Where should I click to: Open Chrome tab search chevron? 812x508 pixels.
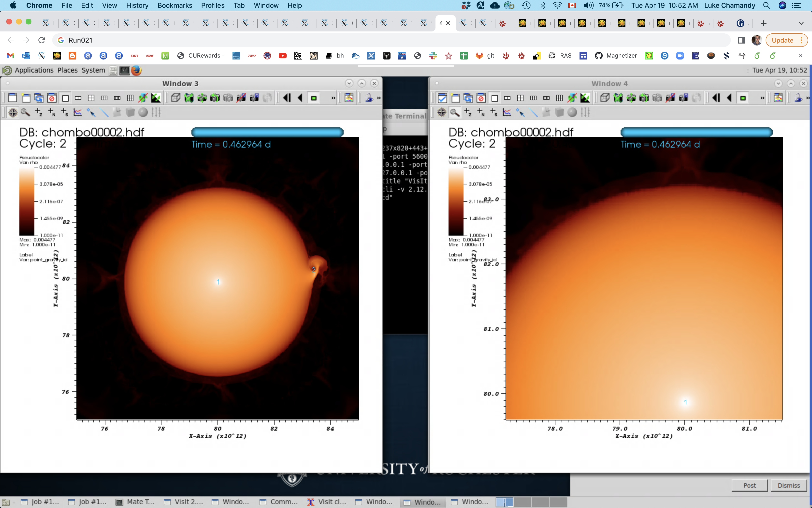(x=801, y=23)
